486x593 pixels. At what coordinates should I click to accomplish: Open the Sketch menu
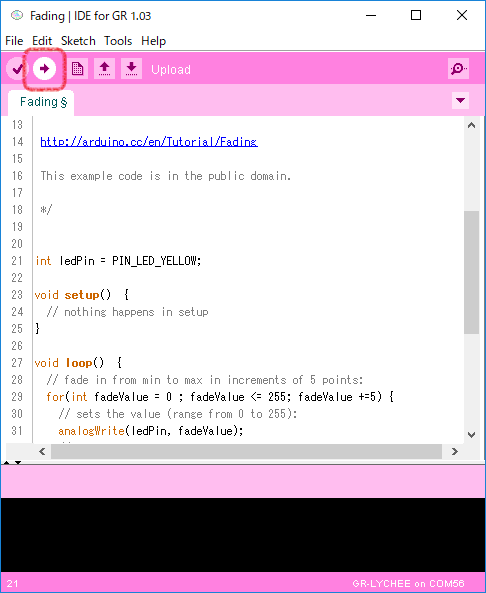[x=78, y=41]
